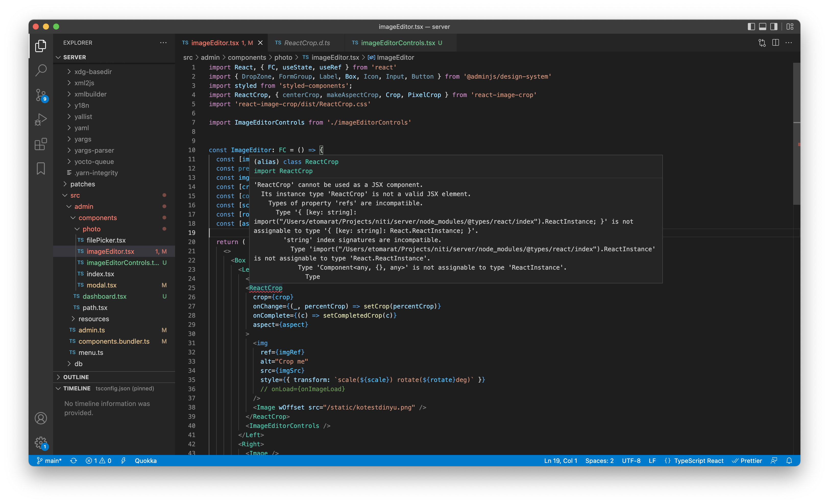Open the Accounts icon in the activity bar
This screenshot has width=829, height=504.
click(40, 418)
